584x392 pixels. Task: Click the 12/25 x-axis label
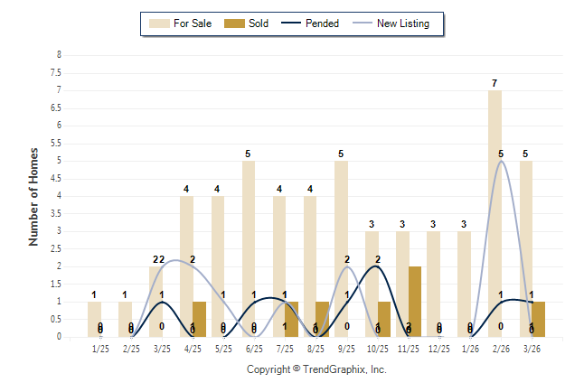click(439, 350)
